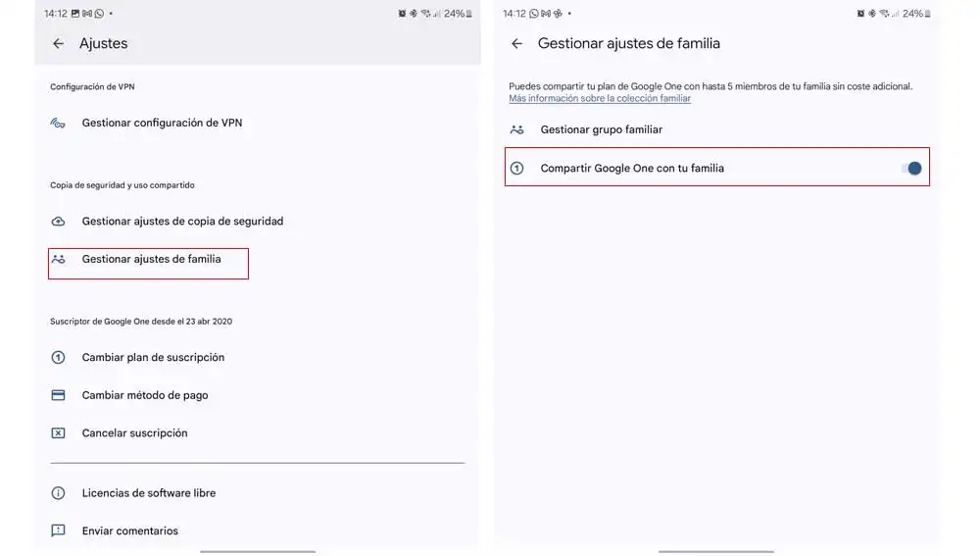Click the payment card icon
Viewport: 980px width, 556px height.
[x=59, y=395]
